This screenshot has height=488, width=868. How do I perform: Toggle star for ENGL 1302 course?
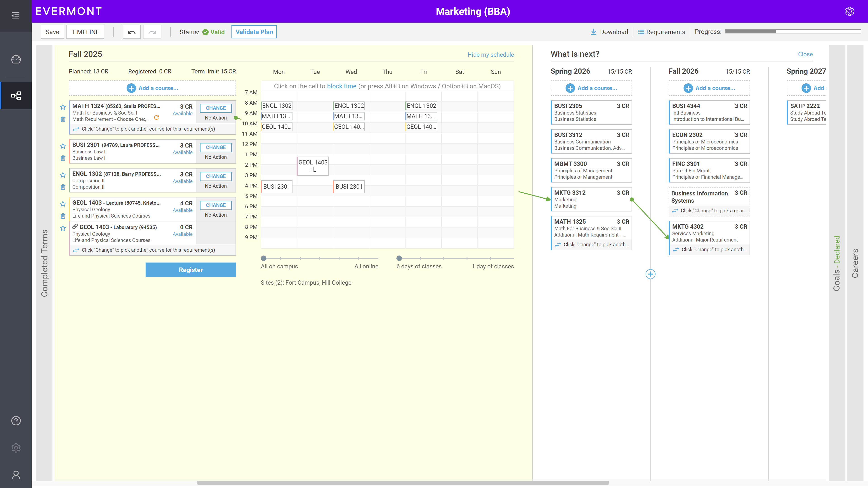point(63,175)
